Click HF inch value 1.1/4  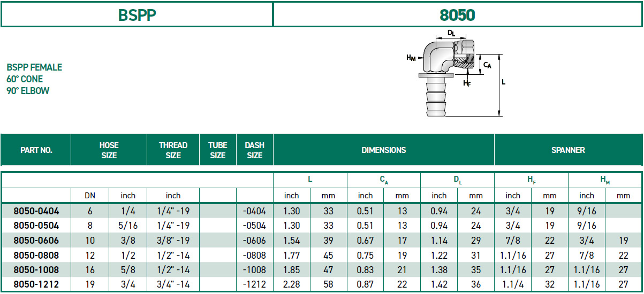click(x=513, y=284)
